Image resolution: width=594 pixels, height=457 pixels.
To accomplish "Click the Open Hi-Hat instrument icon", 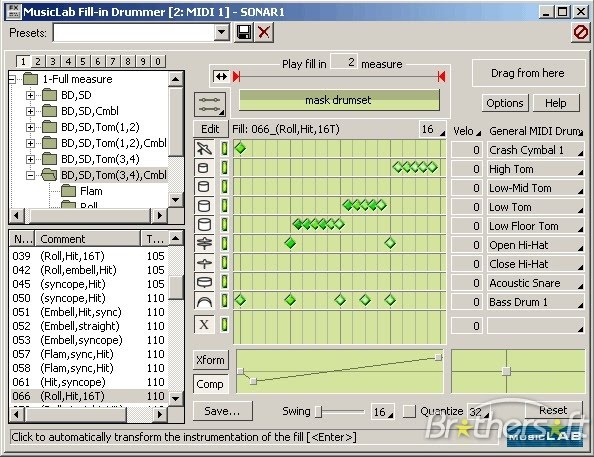I will click(204, 243).
